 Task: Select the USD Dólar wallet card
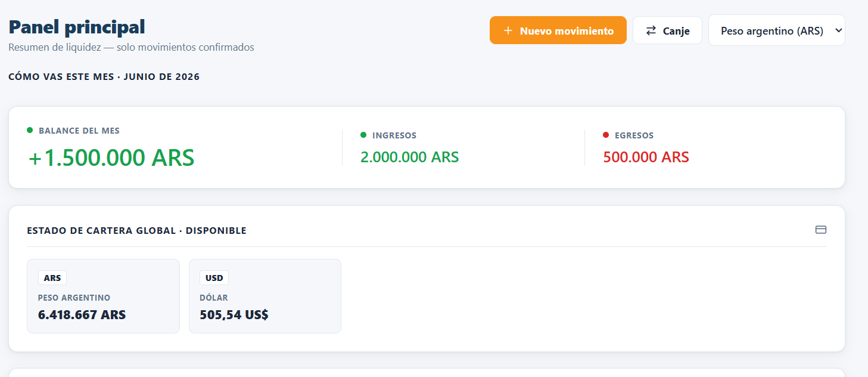[x=265, y=296]
